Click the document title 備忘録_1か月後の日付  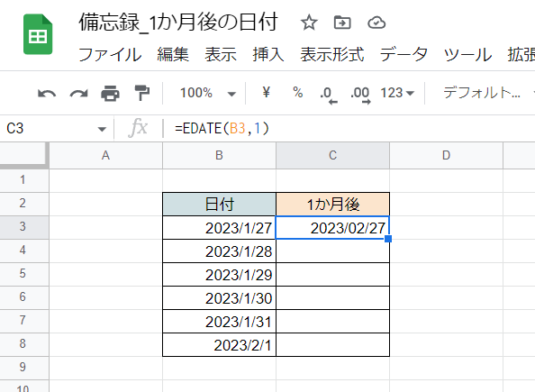pos(178,23)
